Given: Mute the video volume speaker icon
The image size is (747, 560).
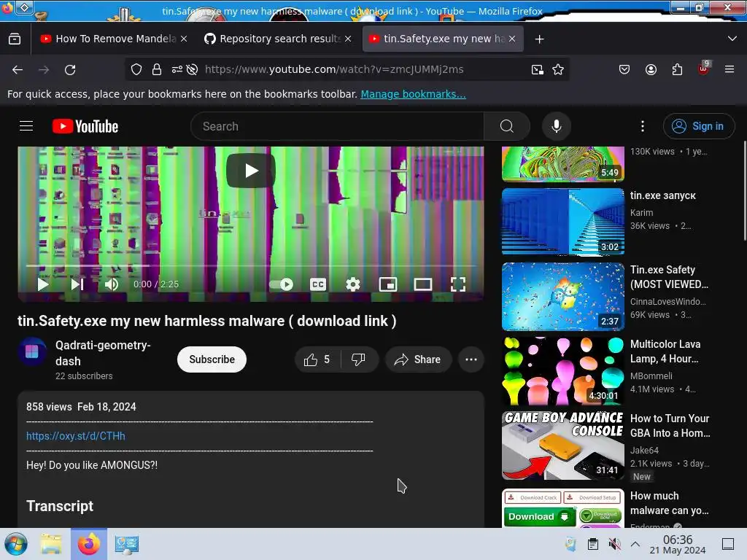Looking at the screenshot, I should point(112,284).
